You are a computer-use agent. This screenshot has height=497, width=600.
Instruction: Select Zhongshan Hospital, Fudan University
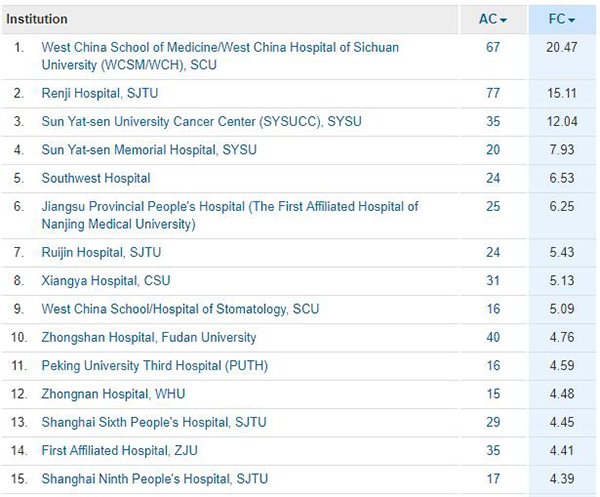point(149,337)
